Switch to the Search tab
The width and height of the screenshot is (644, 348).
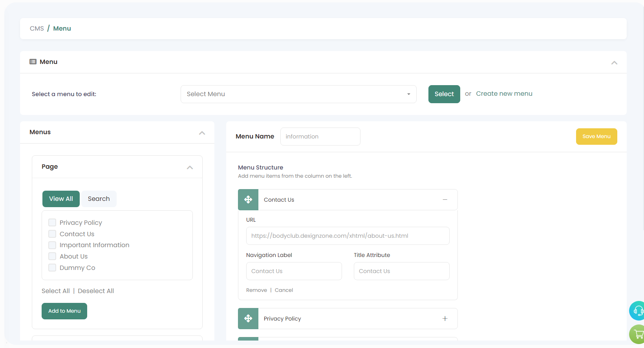(x=99, y=199)
